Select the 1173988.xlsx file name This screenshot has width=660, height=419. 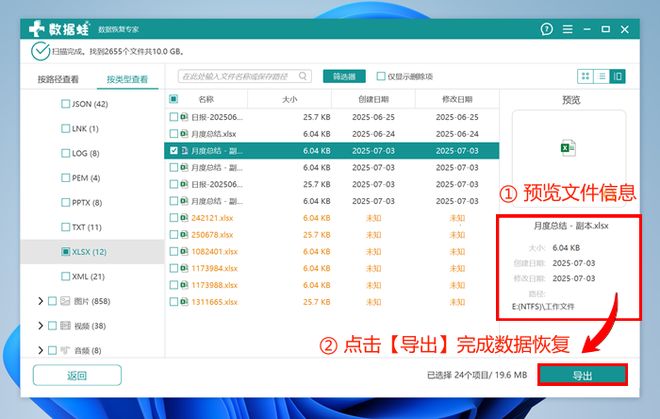point(214,285)
